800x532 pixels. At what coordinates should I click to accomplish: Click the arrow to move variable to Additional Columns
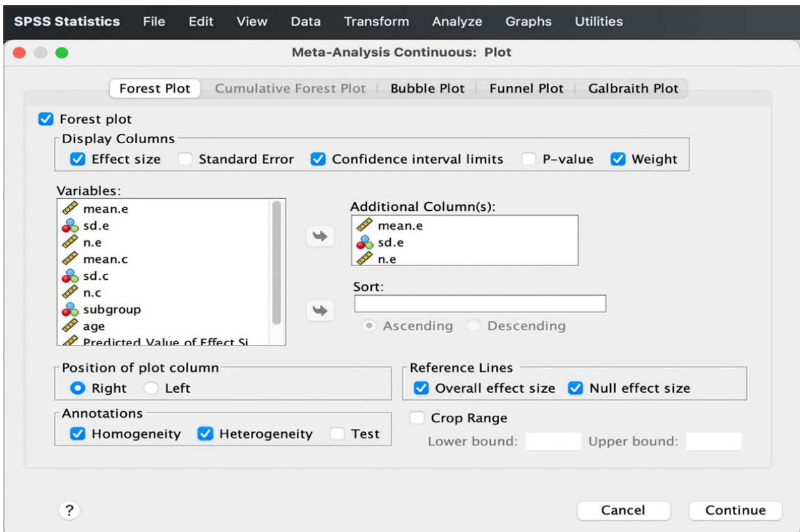tap(321, 236)
